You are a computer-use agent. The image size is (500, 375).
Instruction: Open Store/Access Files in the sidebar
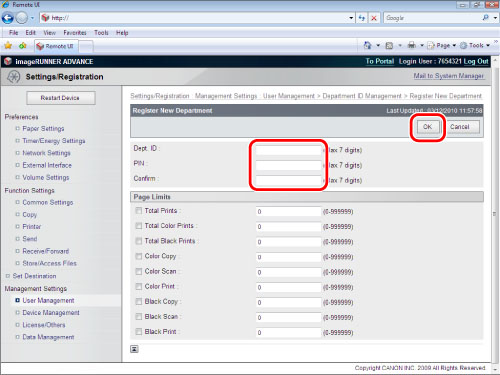tap(49, 263)
